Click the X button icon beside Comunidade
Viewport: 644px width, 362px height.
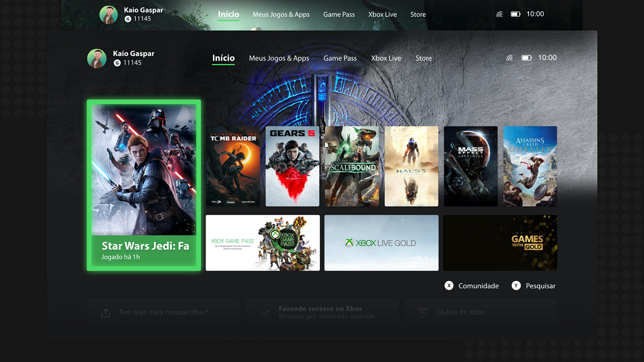coord(449,286)
